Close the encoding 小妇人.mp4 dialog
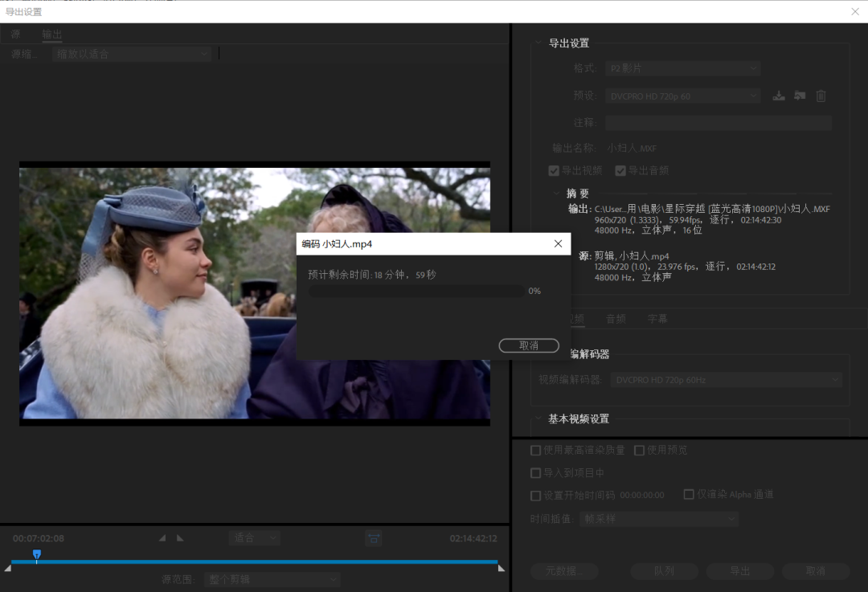Viewport: 868px width, 592px height. coord(558,243)
